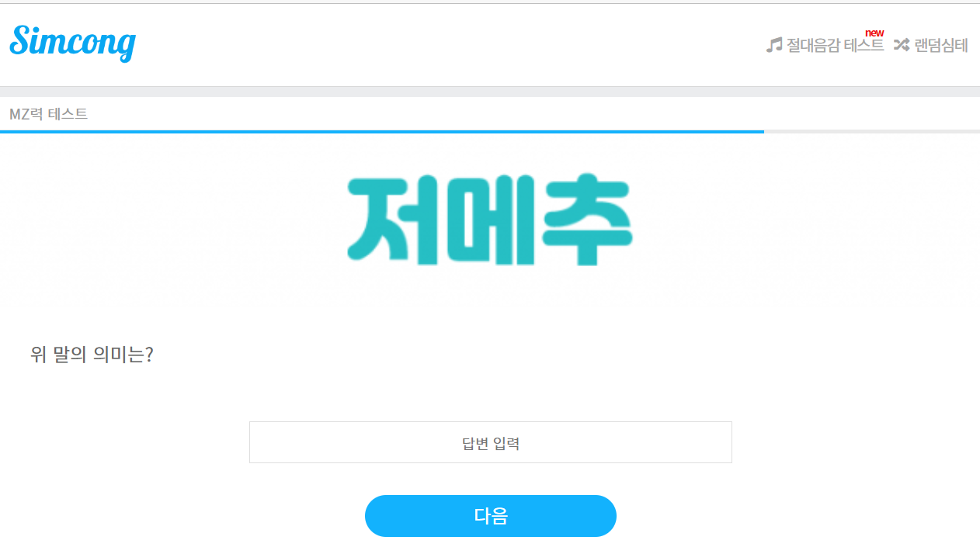This screenshot has width=980, height=554.
Task: Focus the 답변 입력 answer field
Action: [491, 442]
